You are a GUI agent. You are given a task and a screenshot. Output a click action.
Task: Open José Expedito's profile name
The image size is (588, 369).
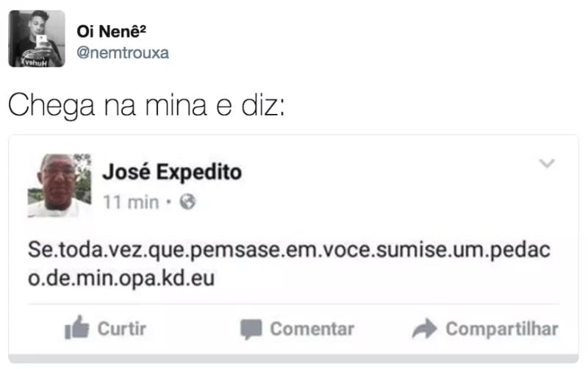click(171, 172)
